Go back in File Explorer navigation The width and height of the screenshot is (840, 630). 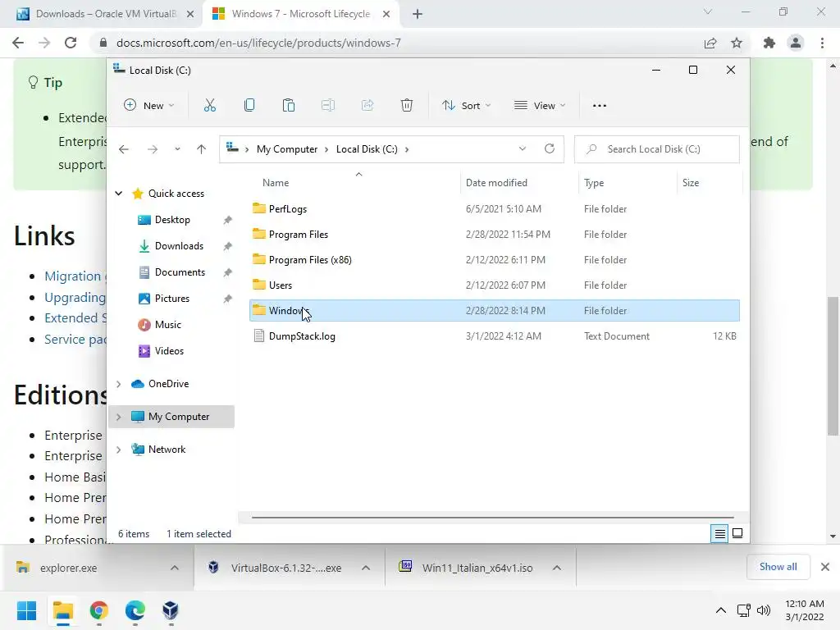coord(124,149)
